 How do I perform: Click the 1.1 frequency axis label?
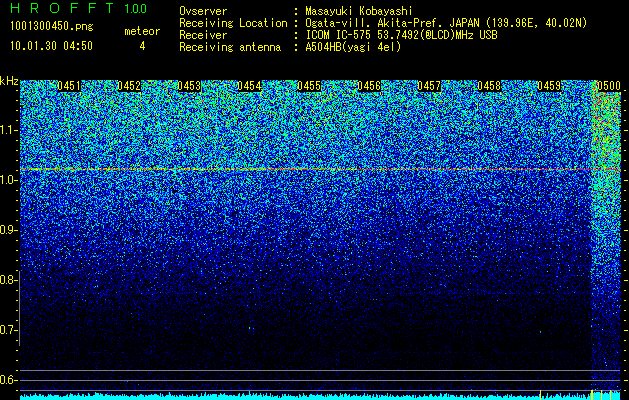click(8, 130)
